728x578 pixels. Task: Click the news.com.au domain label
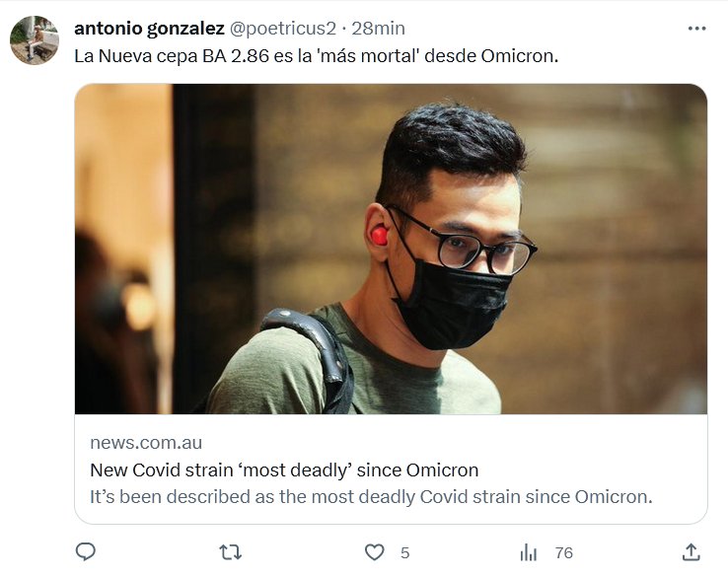point(146,443)
